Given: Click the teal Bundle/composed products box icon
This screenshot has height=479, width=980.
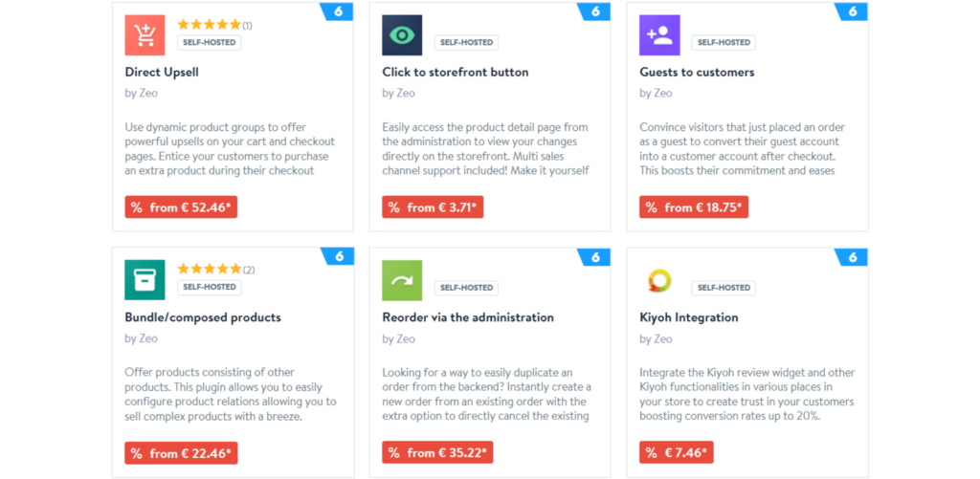Looking at the screenshot, I should (145, 280).
